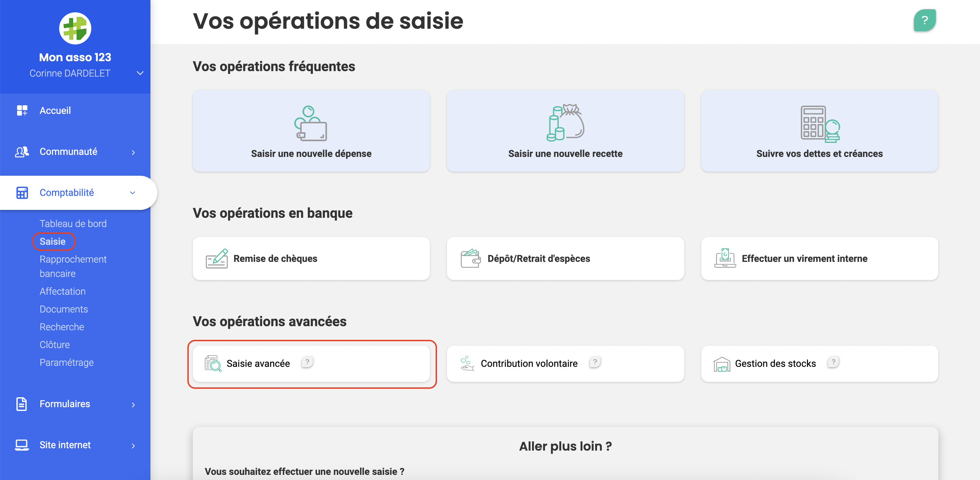Click the cheque icon for Remise de chèques
The image size is (980, 480).
(x=217, y=259)
